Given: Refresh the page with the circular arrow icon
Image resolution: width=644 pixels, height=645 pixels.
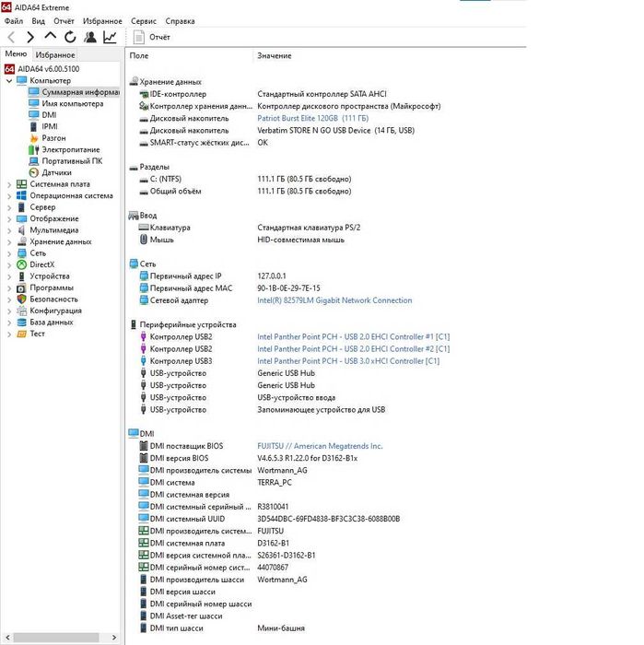Looking at the screenshot, I should pos(70,37).
